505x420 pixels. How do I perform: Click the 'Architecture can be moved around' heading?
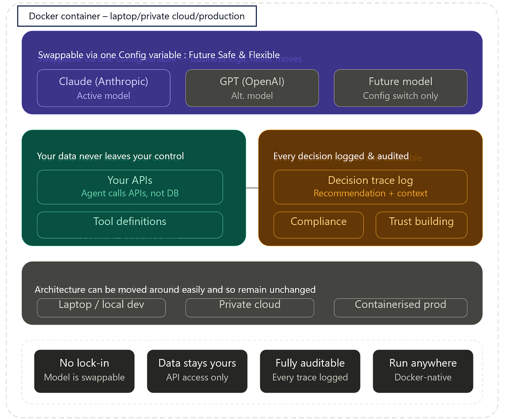[x=175, y=290]
